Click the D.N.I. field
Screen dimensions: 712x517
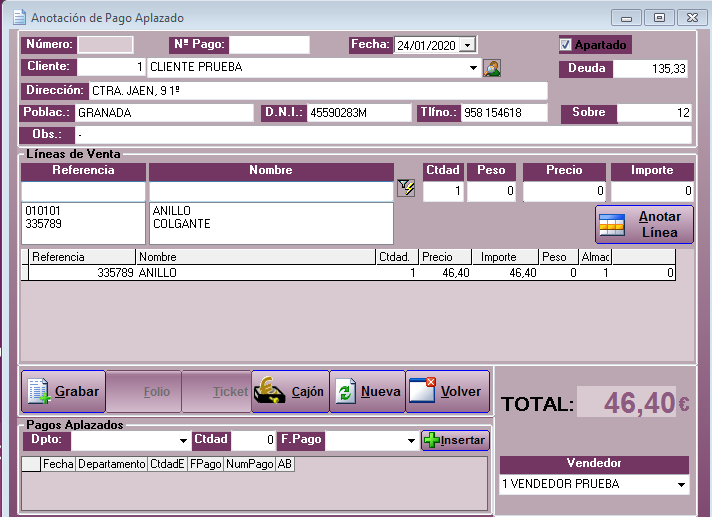tap(359, 113)
